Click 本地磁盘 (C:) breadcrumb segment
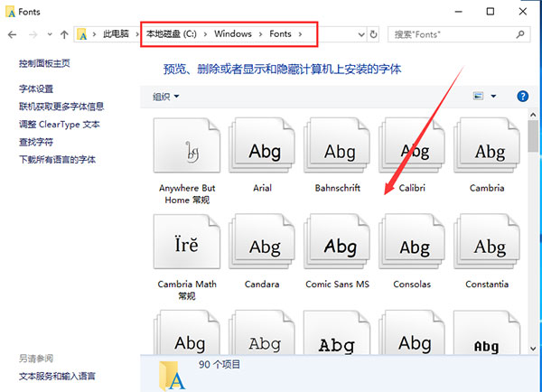This screenshot has width=542, height=392. (172, 34)
